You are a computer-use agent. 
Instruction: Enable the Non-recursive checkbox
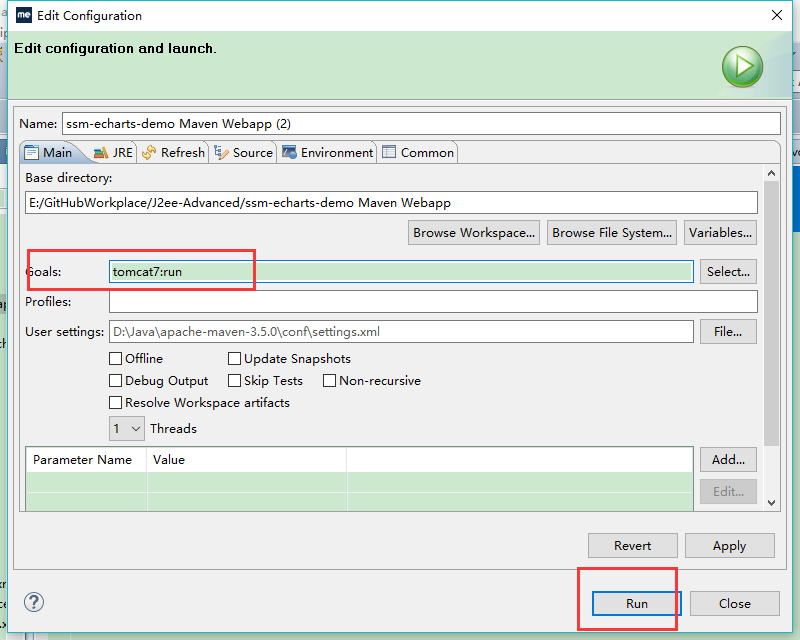pos(330,381)
